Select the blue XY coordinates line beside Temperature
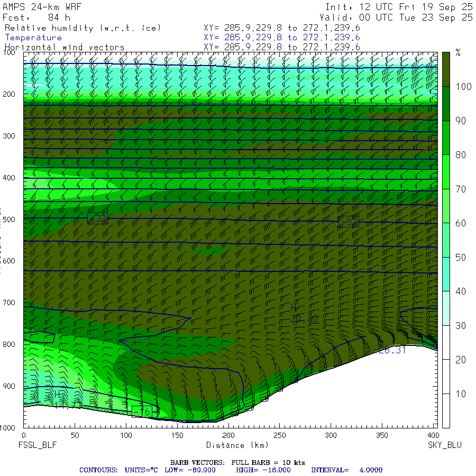This screenshot has width=476, height=476. pyautogui.click(x=282, y=38)
